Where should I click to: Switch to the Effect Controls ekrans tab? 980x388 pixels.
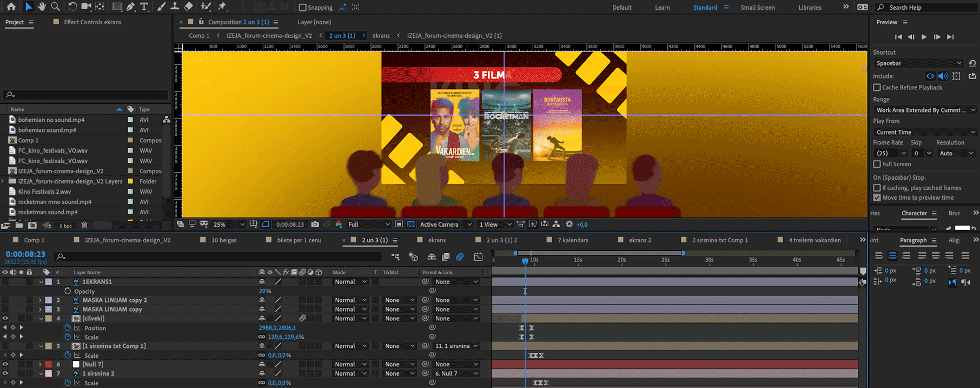coord(92,22)
